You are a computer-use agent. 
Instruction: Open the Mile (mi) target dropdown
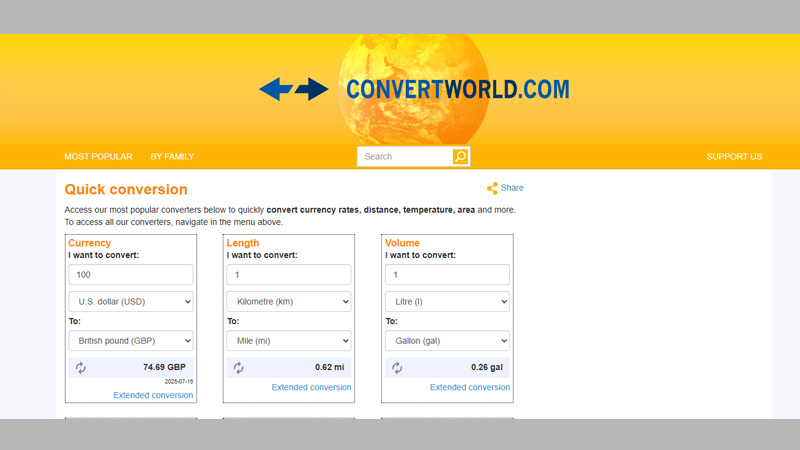[x=288, y=341]
